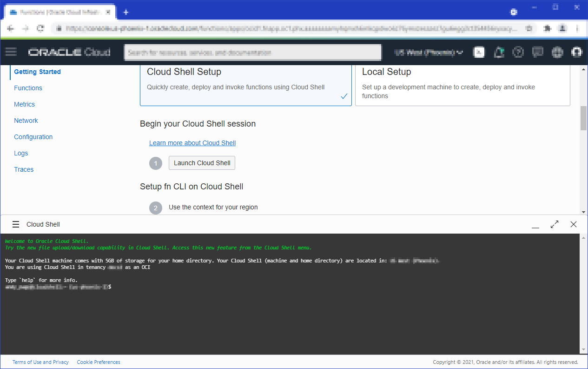Minimize the Cloud Shell panel
588x369 pixels.
coord(535,224)
